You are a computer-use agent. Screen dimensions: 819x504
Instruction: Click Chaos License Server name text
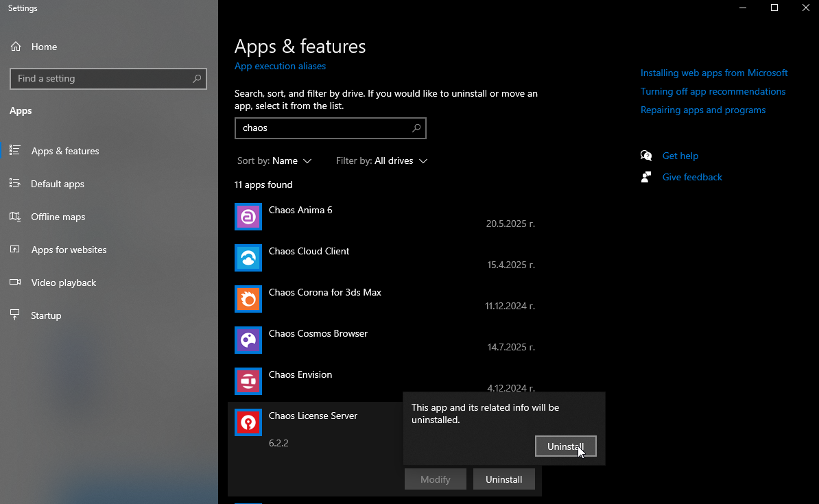tap(313, 416)
